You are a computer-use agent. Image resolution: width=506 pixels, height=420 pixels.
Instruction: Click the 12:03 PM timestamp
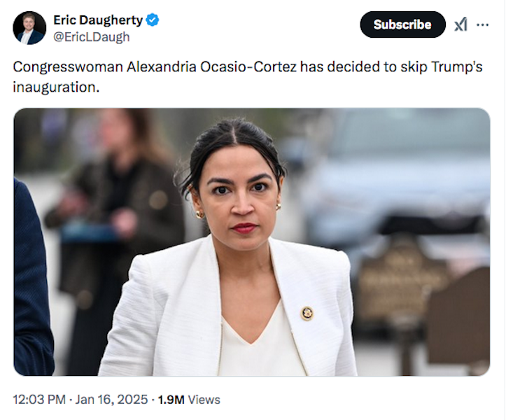(x=39, y=400)
